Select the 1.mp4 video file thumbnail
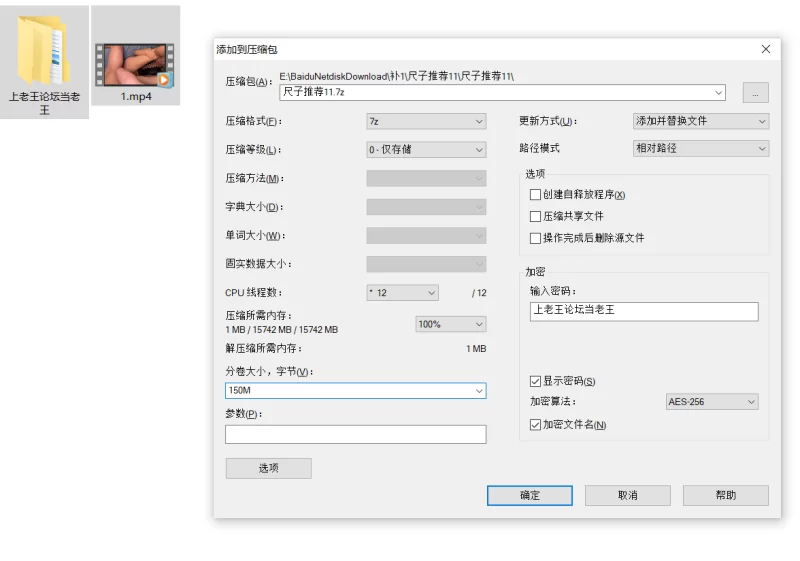 pos(135,65)
